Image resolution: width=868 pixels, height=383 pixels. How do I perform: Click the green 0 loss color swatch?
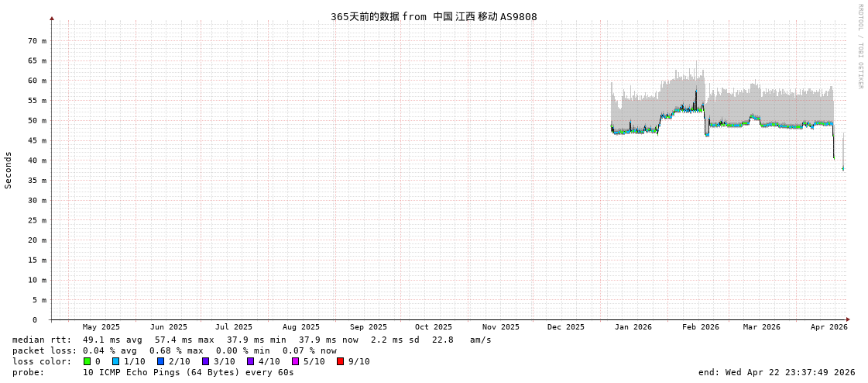[87, 361]
